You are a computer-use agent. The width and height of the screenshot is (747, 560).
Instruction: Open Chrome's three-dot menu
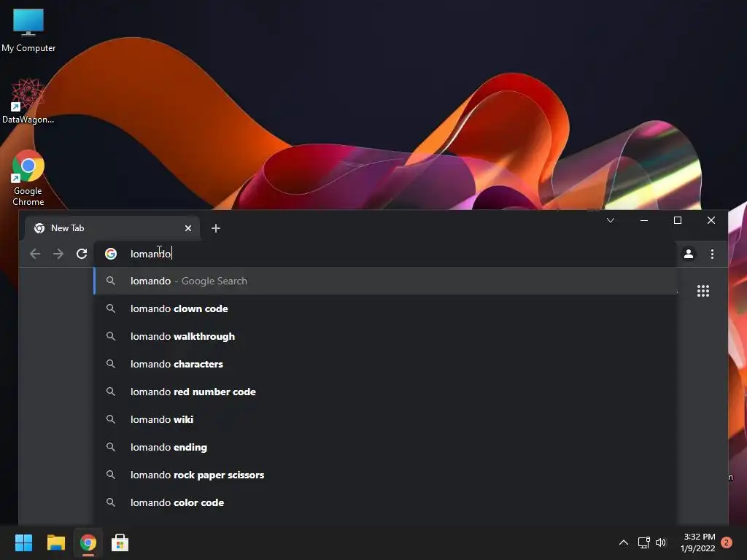(712, 254)
